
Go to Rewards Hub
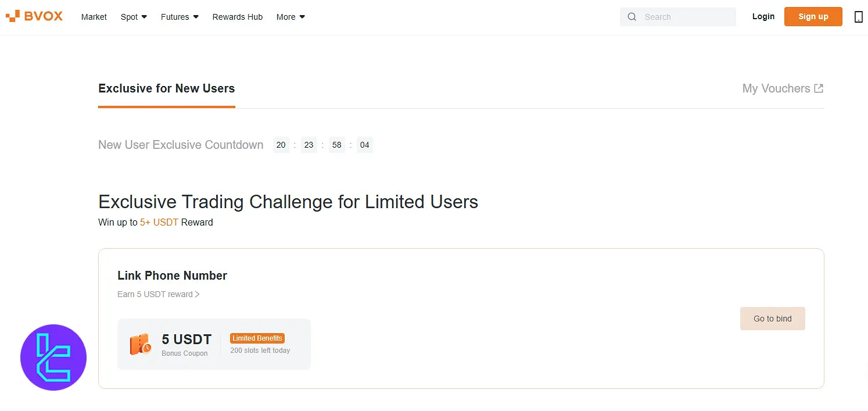pyautogui.click(x=238, y=17)
